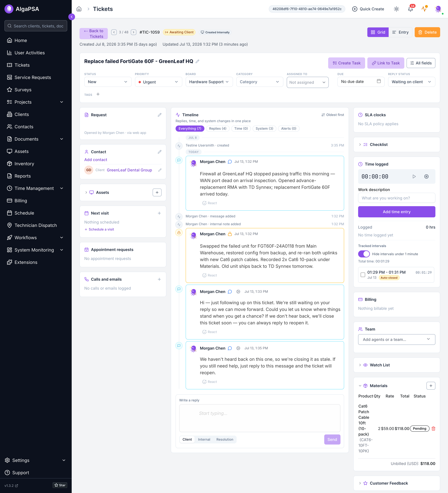Image resolution: width=448 pixels, height=493 pixels.
Task: Start the time tracking play button
Action: pyautogui.click(x=414, y=177)
